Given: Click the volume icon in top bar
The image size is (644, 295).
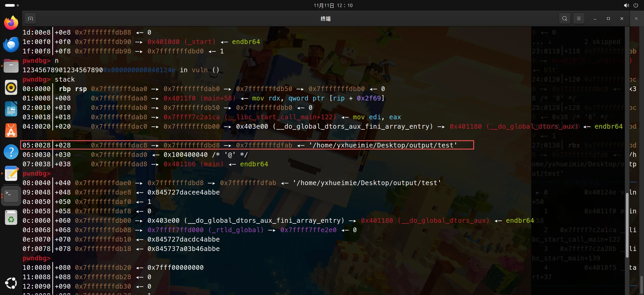Looking at the screenshot, I should (626, 5).
